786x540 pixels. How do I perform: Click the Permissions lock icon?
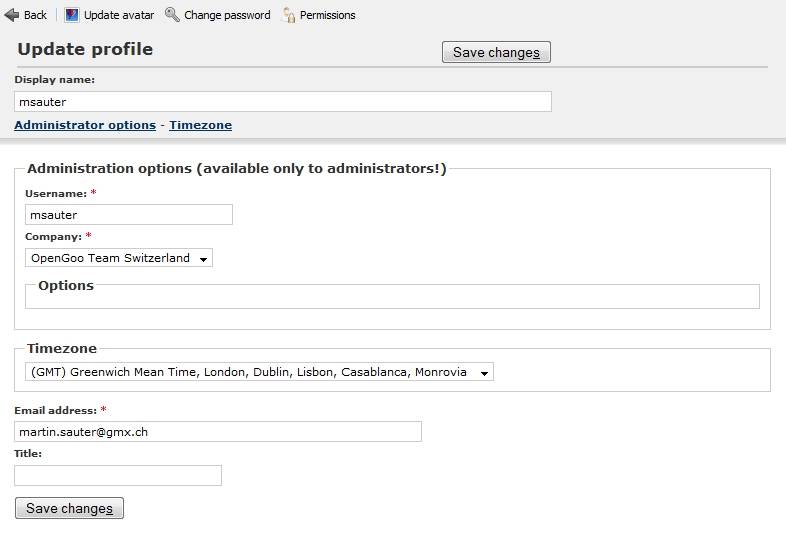click(289, 15)
